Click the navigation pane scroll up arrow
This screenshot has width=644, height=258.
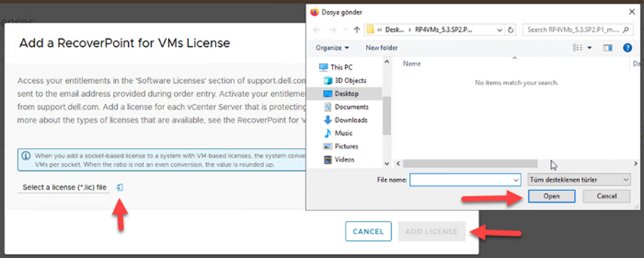pyautogui.click(x=386, y=62)
